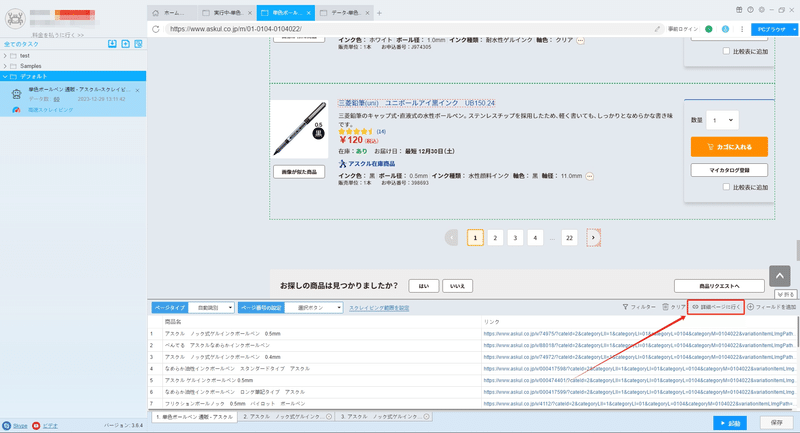Click the ellipsis icon after 軸径 11.0mm
This screenshot has height=433, width=800.
pyautogui.click(x=590, y=176)
